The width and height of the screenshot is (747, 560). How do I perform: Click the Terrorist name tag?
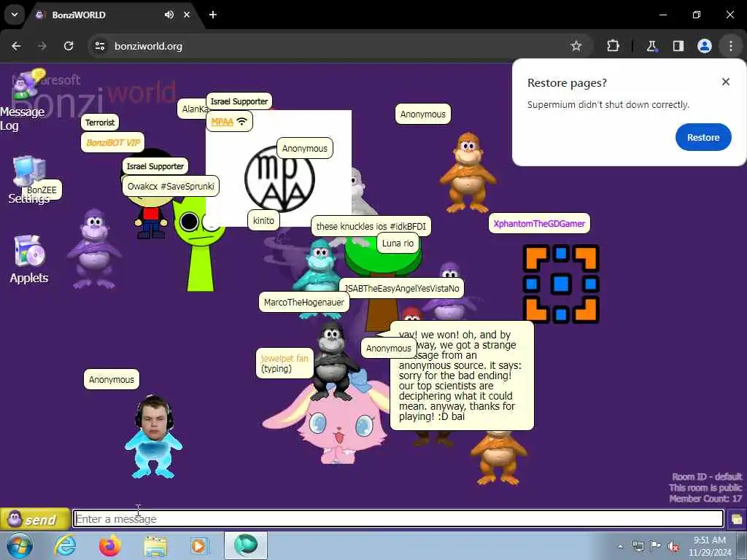point(100,122)
